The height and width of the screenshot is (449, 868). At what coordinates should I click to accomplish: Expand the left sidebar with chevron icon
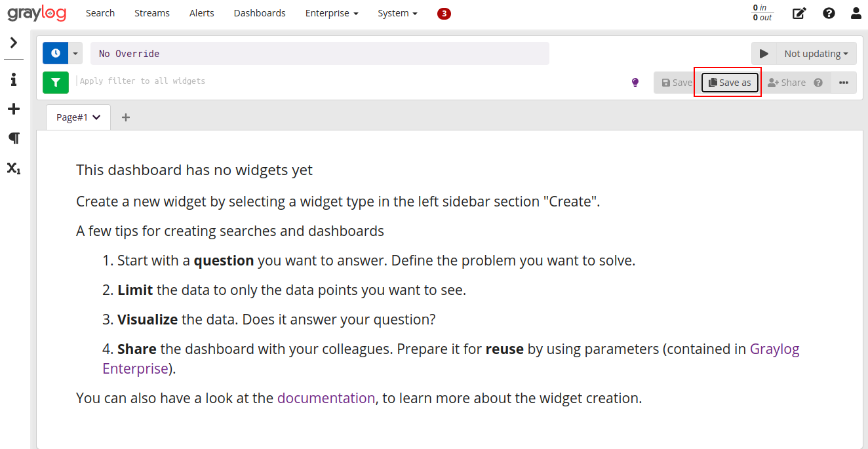pyautogui.click(x=14, y=43)
